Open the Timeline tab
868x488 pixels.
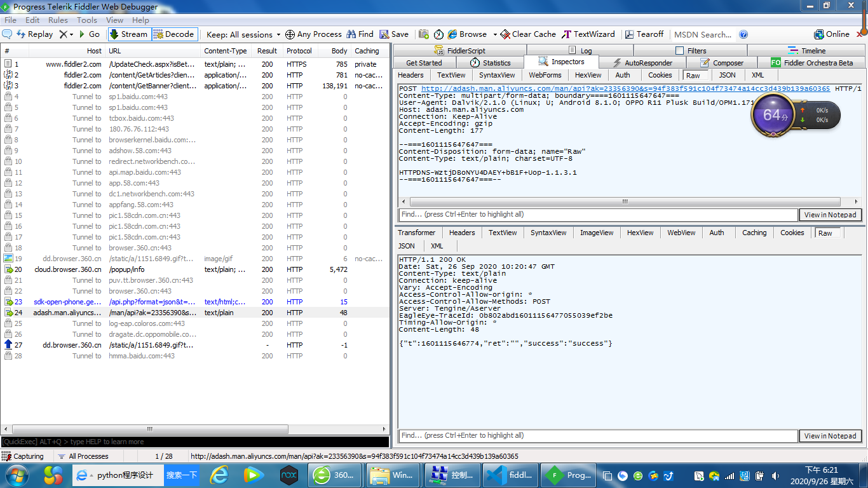(x=806, y=50)
